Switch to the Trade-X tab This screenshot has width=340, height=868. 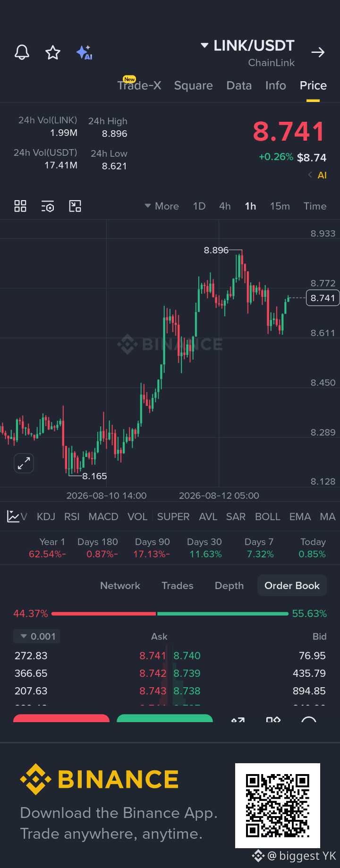[139, 85]
